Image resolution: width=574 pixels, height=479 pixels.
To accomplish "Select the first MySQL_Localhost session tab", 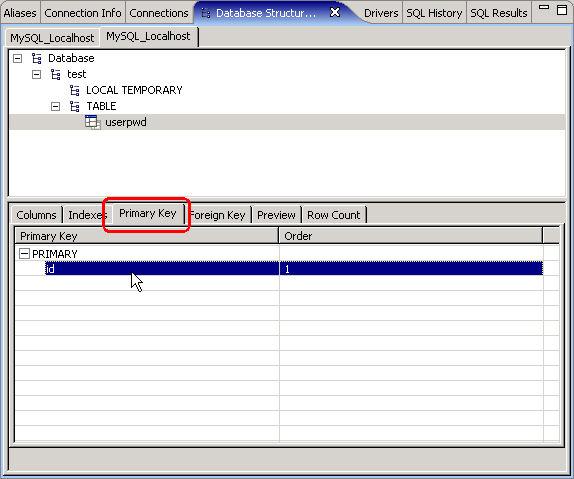I will pos(52,38).
